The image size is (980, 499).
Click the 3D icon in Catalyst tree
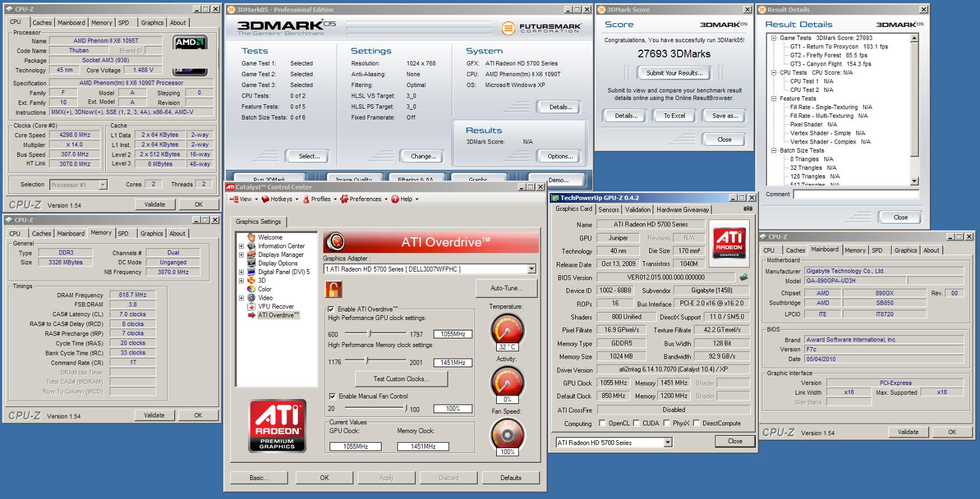point(251,280)
